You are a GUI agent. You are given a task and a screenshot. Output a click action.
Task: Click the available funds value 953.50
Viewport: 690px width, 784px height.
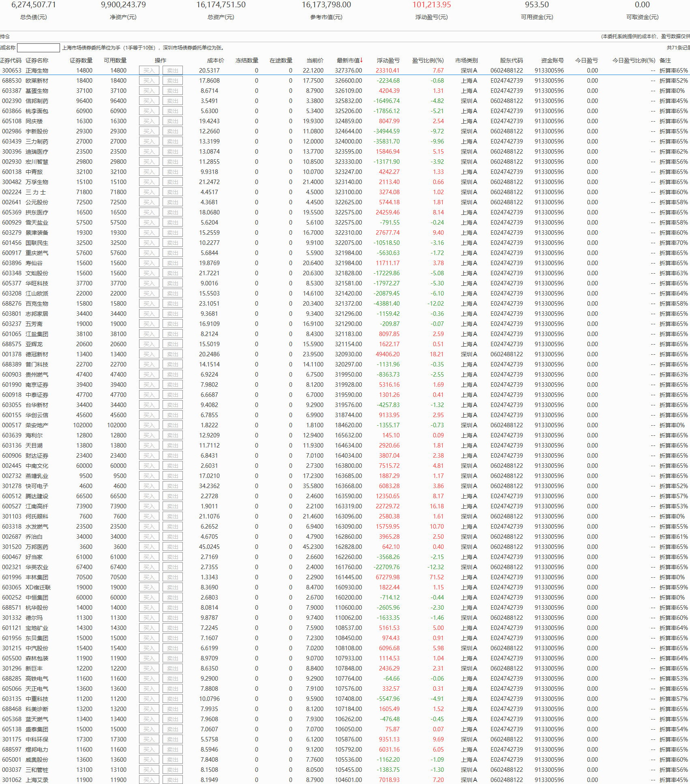point(537,5)
